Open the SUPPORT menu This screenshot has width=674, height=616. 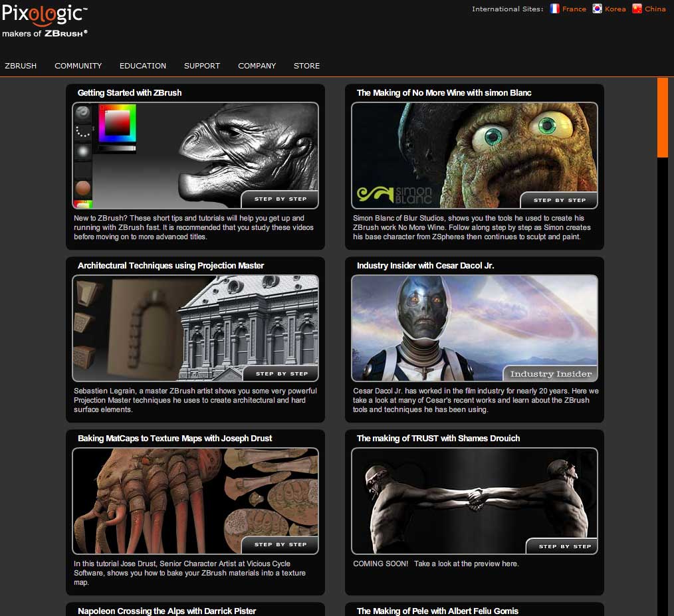click(x=202, y=66)
